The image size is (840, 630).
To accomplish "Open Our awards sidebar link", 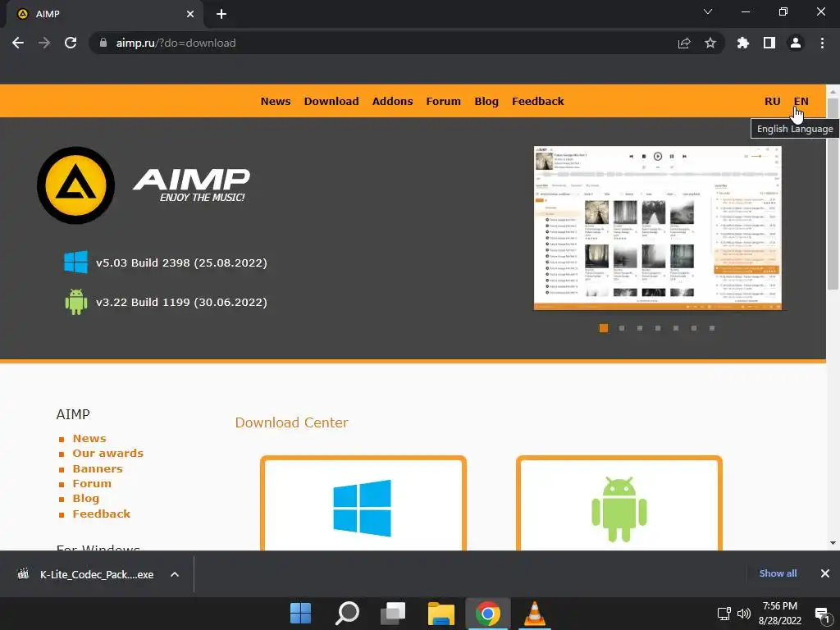I will 107,453.
